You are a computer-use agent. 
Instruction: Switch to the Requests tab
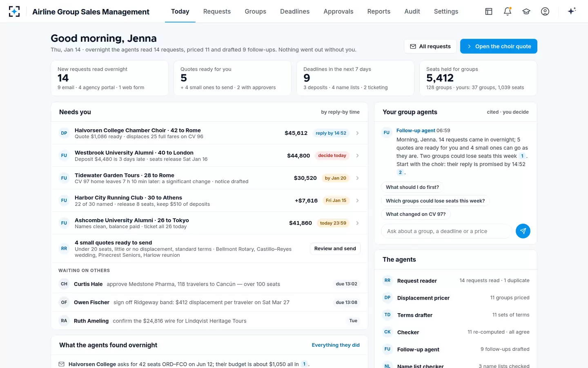click(x=217, y=11)
